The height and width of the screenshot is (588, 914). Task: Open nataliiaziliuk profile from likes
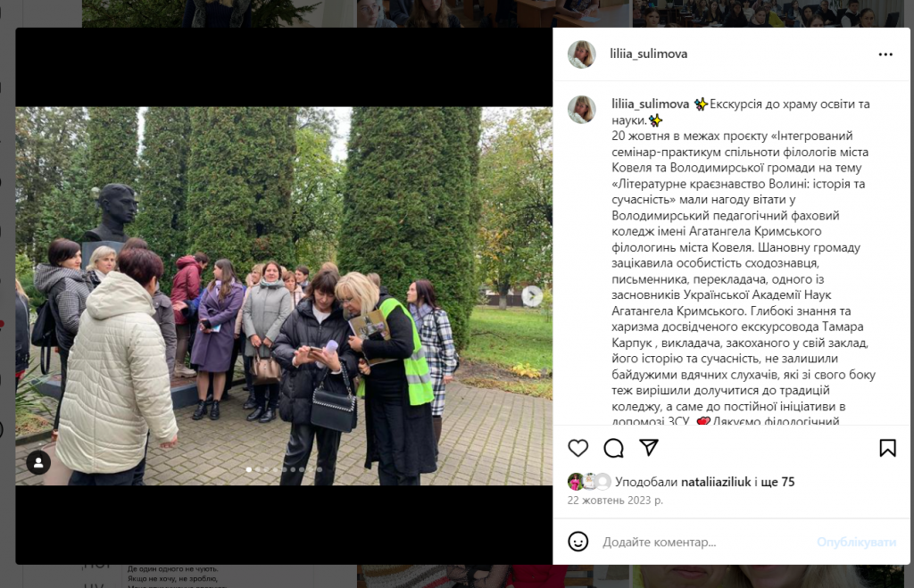[x=716, y=482]
